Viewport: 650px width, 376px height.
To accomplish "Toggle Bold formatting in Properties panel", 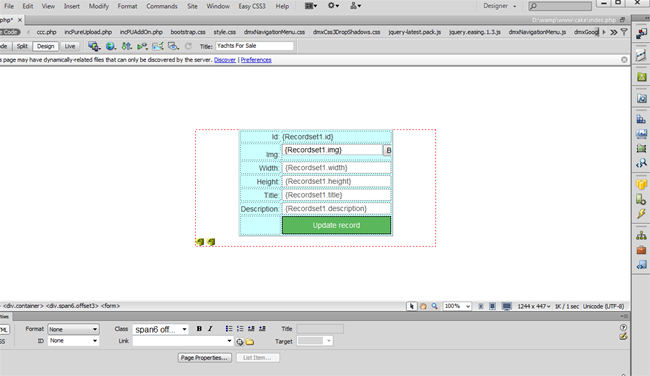I will (x=199, y=328).
